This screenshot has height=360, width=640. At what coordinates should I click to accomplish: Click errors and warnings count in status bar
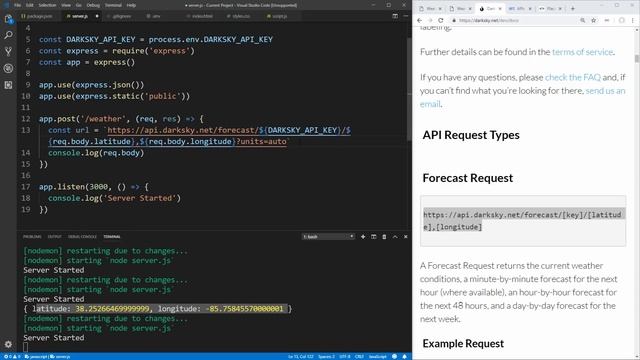(x=12, y=356)
